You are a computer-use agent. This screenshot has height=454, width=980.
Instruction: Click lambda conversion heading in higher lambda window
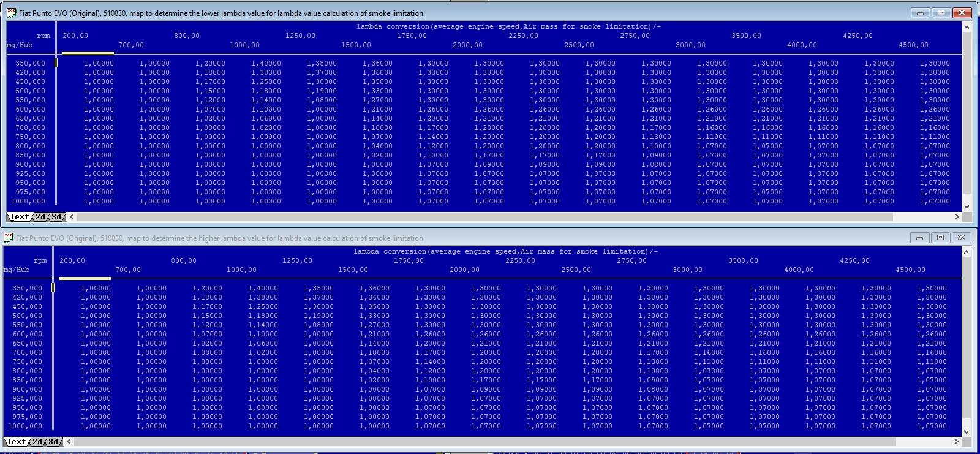[505, 251]
